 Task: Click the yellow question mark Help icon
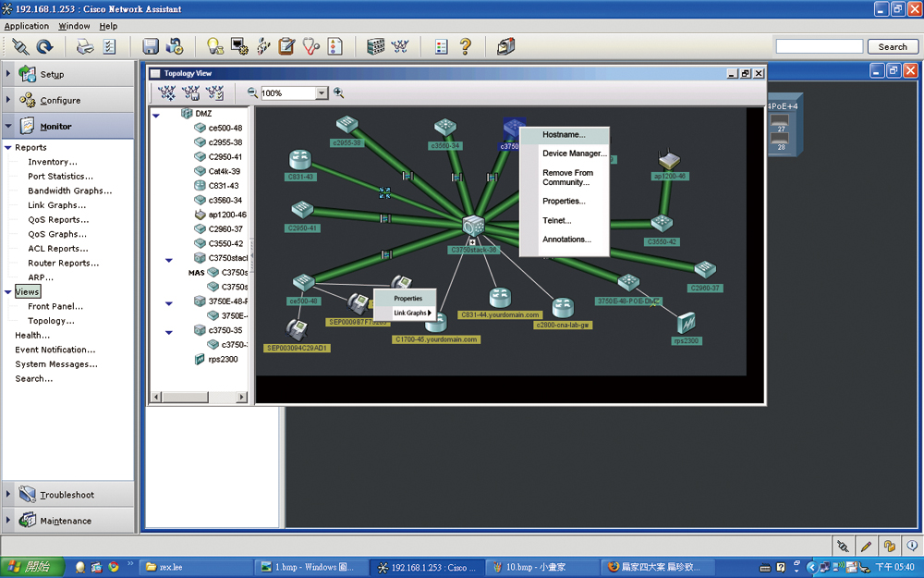click(466, 46)
